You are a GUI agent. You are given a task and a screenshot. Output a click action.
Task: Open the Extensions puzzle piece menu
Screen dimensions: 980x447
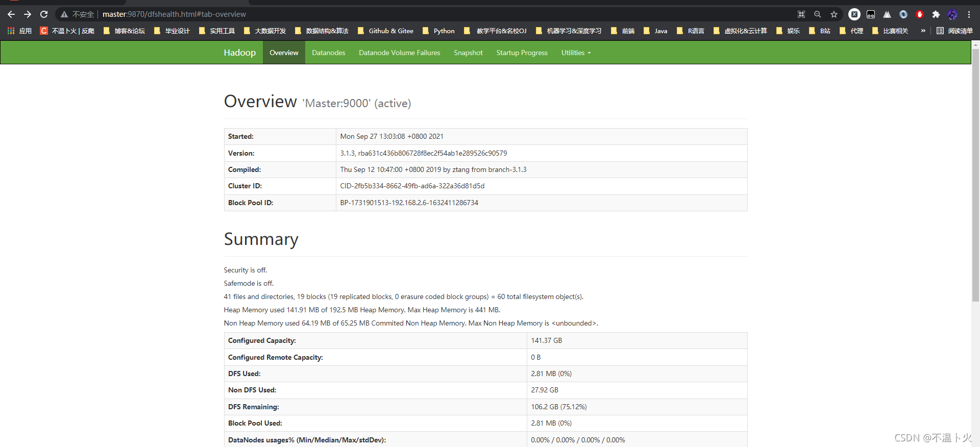point(936,14)
